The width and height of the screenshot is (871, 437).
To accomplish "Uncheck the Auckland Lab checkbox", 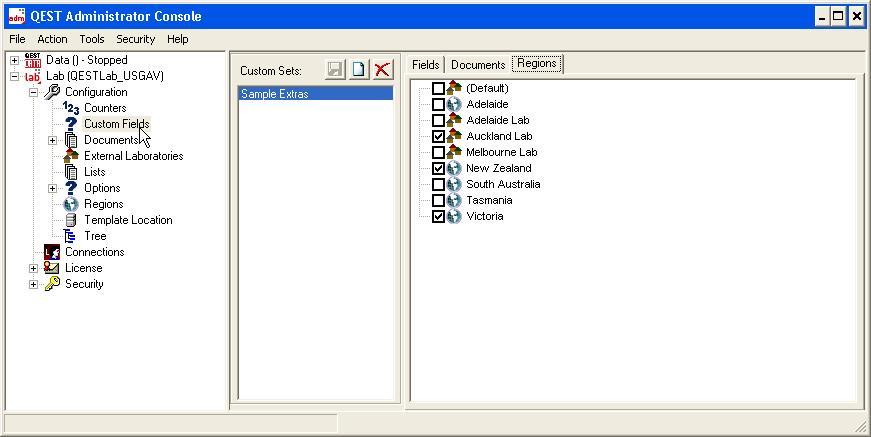I will click(x=438, y=136).
